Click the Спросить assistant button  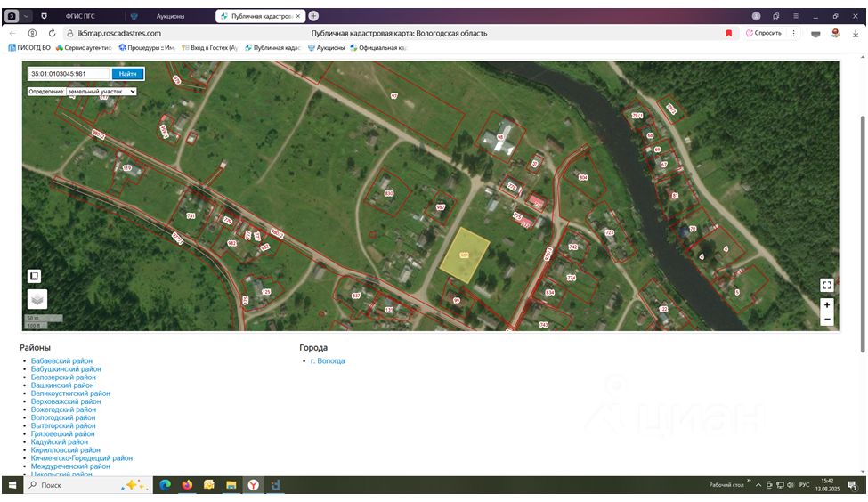point(763,33)
